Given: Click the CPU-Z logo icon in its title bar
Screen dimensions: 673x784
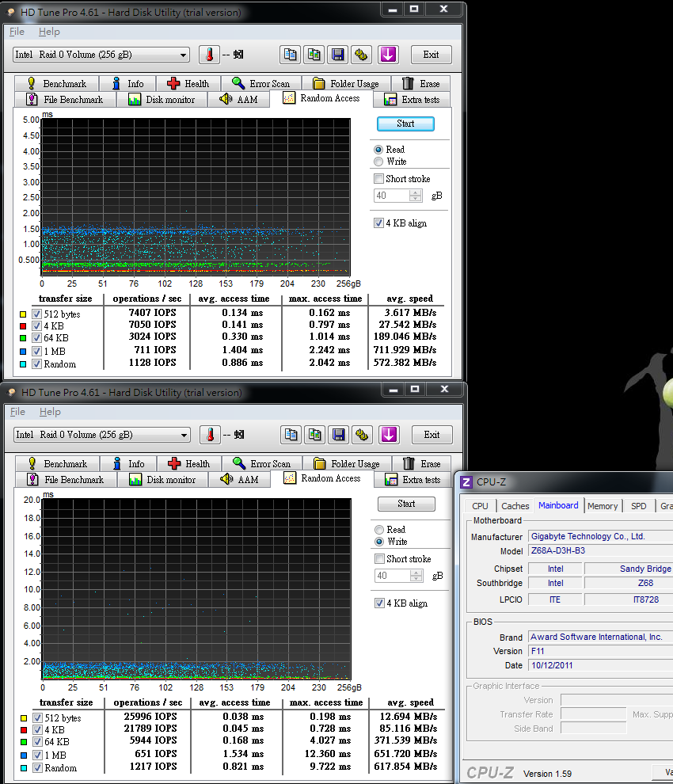Looking at the screenshot, I should tap(466, 482).
